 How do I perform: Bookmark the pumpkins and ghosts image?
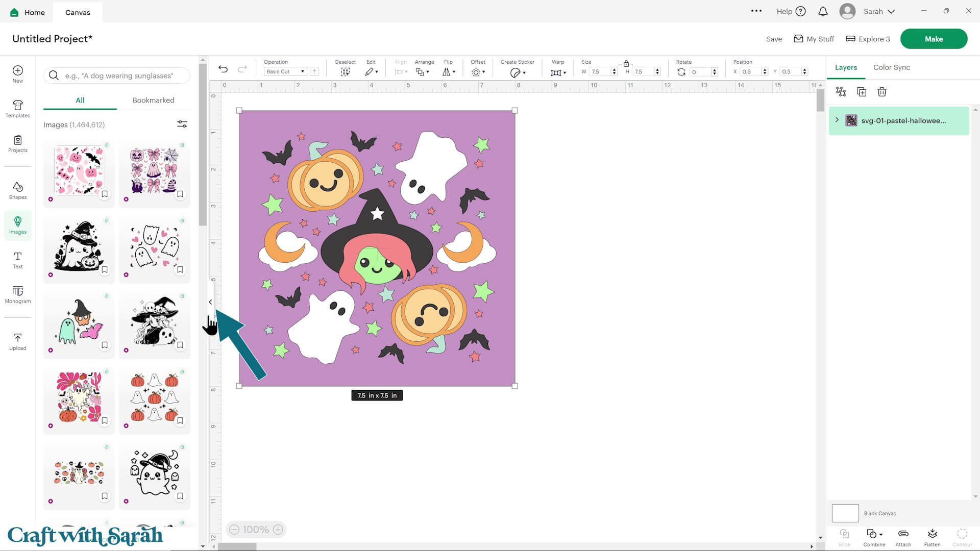pyautogui.click(x=180, y=420)
